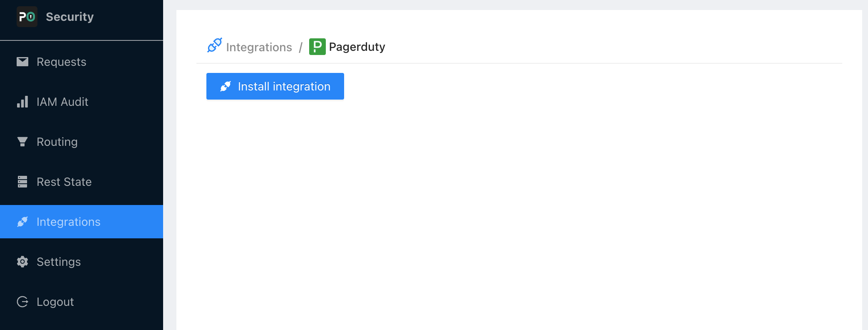Navigate to Settings label

pyautogui.click(x=59, y=262)
